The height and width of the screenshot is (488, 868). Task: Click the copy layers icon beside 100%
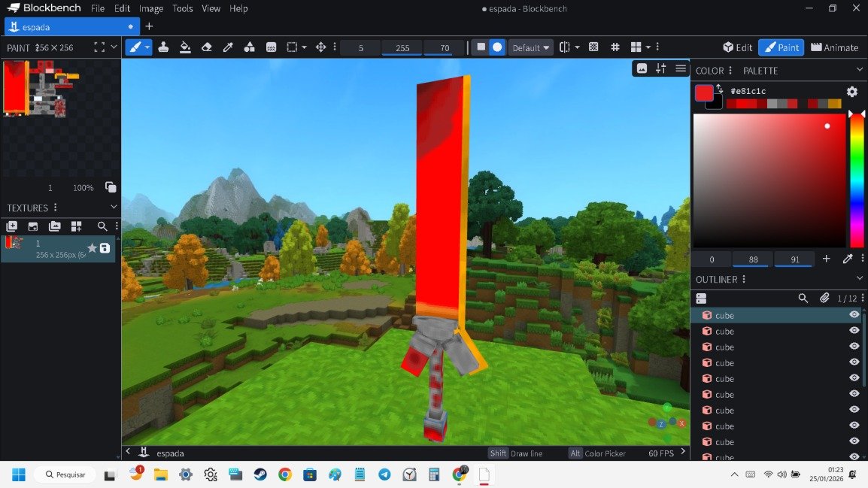click(x=111, y=187)
